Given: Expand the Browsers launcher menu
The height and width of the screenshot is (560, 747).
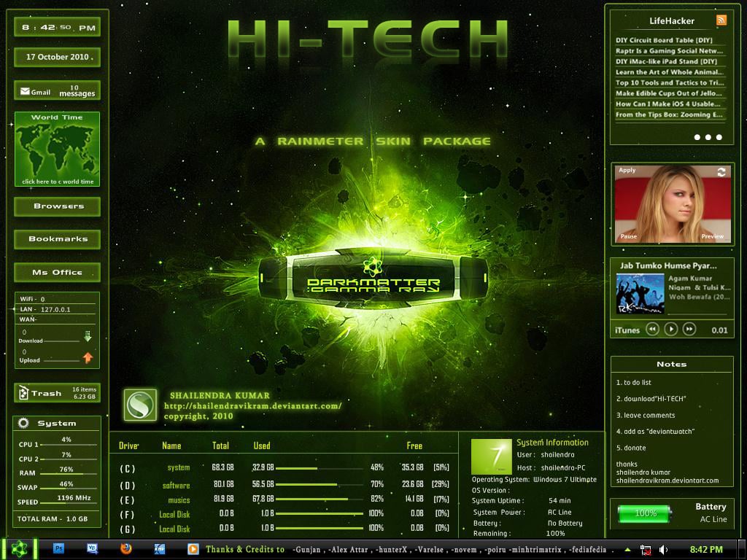Looking at the screenshot, I should click(58, 206).
